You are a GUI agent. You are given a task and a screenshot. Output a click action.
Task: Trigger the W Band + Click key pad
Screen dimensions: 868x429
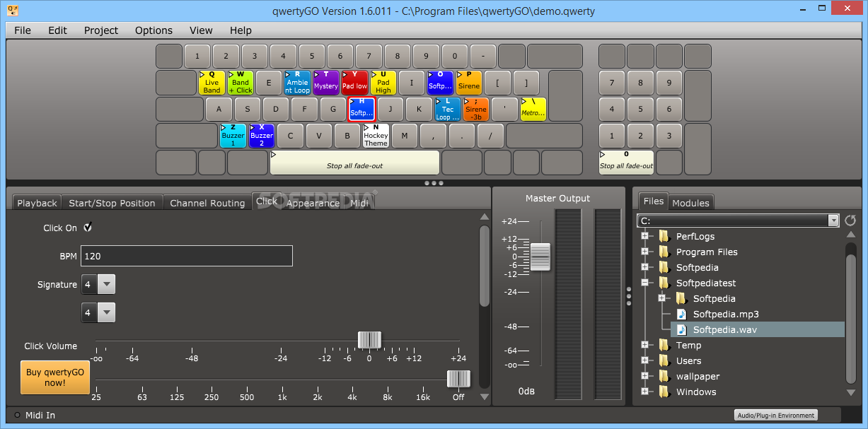pyautogui.click(x=241, y=83)
